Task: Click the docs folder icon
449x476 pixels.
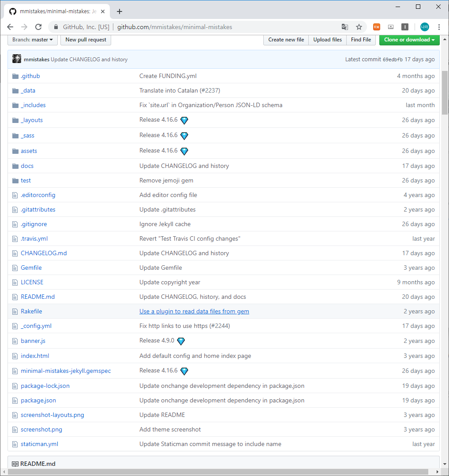Action: click(x=15, y=166)
